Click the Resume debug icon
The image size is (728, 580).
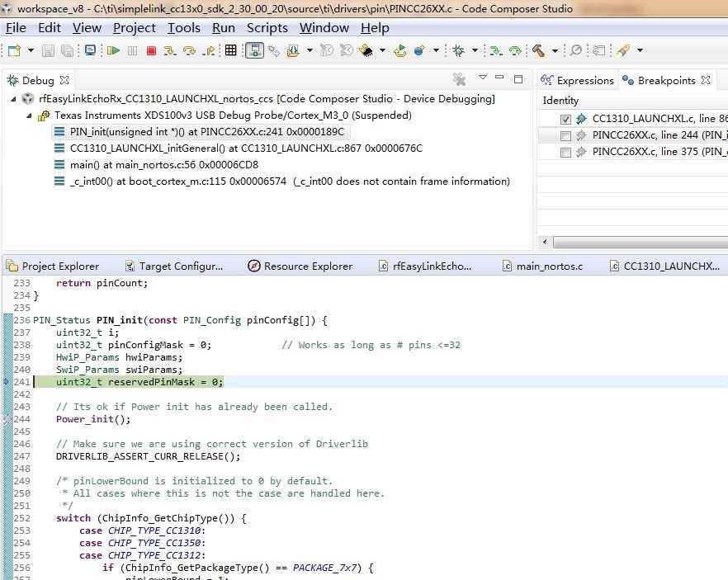click(x=114, y=50)
